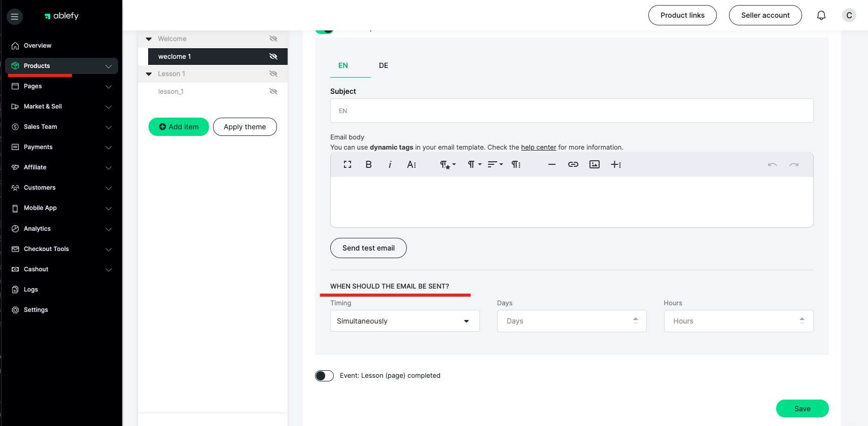Click the ablefy logo

(61, 16)
